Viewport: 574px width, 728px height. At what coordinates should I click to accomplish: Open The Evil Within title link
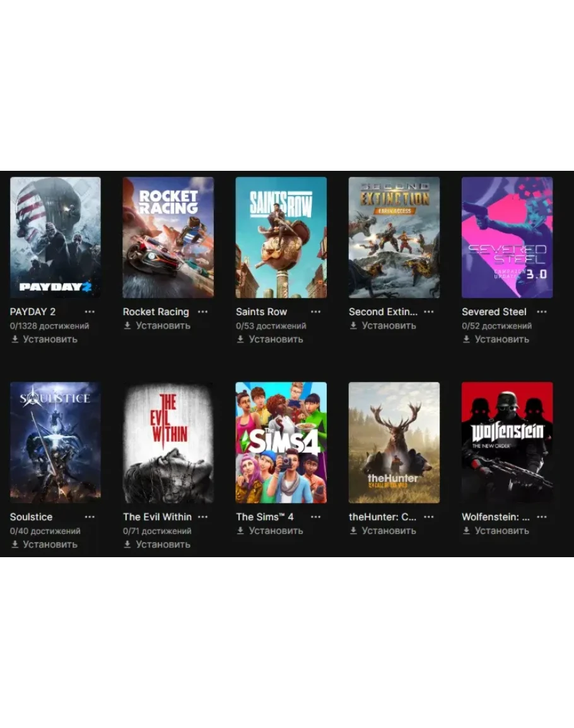point(157,517)
